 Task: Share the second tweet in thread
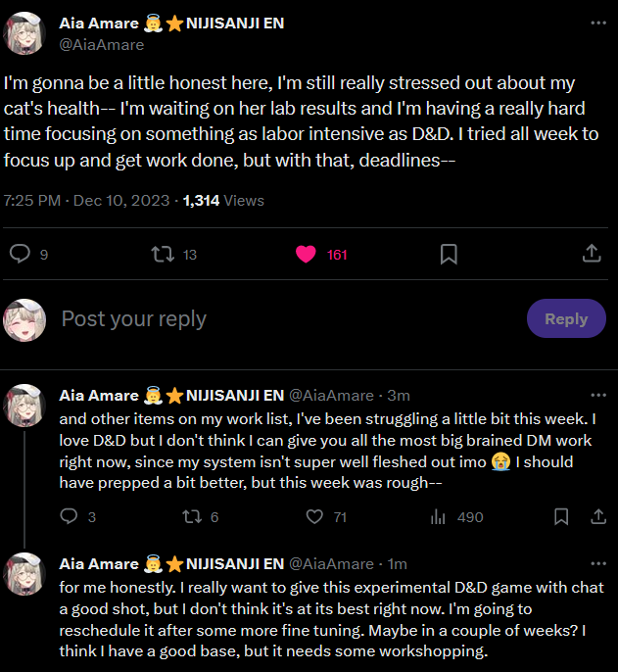[594, 516]
